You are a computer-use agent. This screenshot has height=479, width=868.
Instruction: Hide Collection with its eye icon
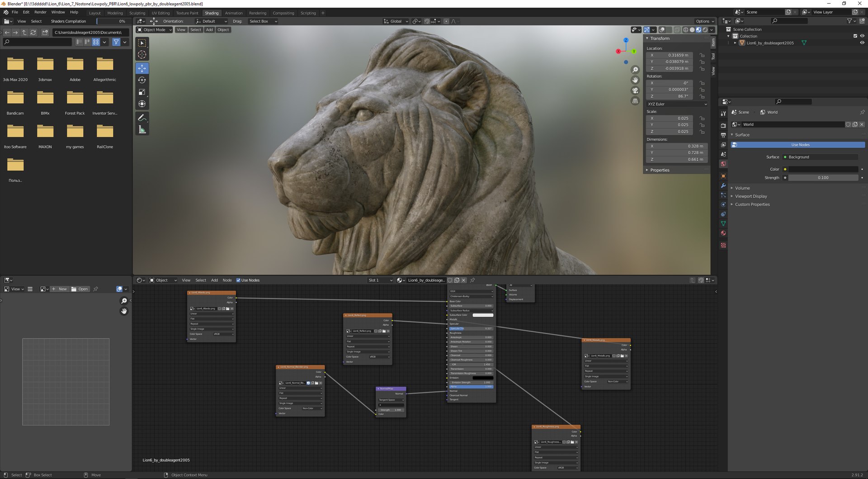tap(862, 36)
